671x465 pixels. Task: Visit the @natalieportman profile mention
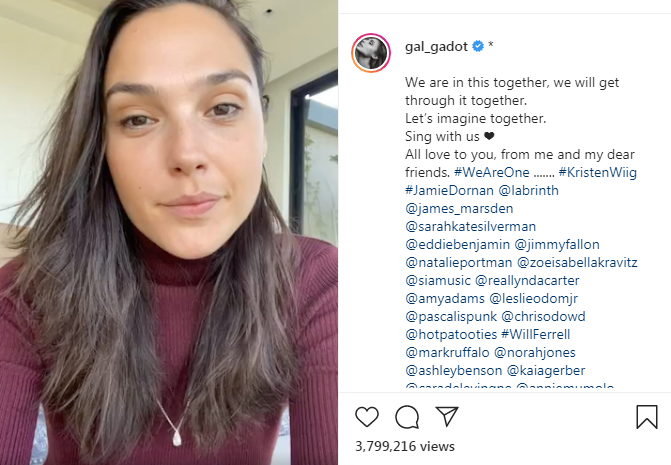coord(458,262)
